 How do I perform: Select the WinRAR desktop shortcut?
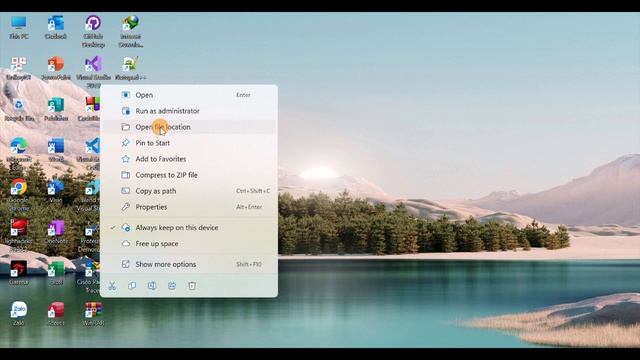93,313
